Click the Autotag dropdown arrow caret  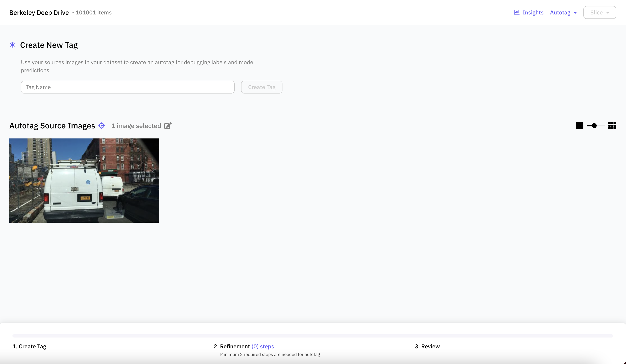pyautogui.click(x=575, y=13)
